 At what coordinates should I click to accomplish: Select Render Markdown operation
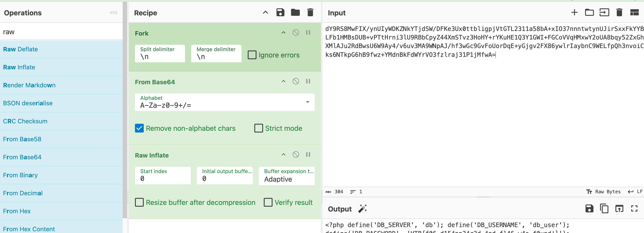tap(61, 85)
